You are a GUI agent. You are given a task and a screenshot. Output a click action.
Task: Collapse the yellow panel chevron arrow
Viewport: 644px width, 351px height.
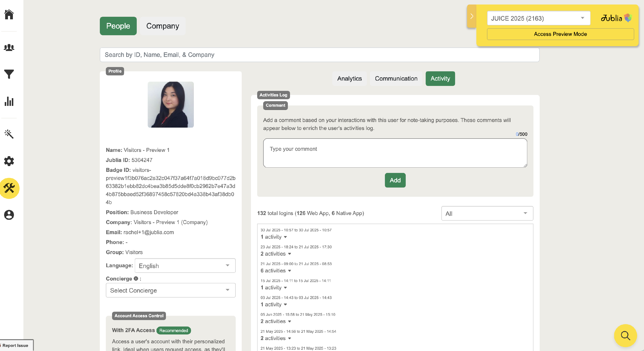click(471, 16)
